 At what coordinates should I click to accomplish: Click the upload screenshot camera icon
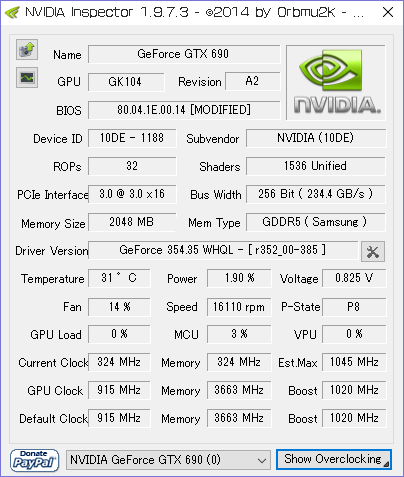point(27,50)
